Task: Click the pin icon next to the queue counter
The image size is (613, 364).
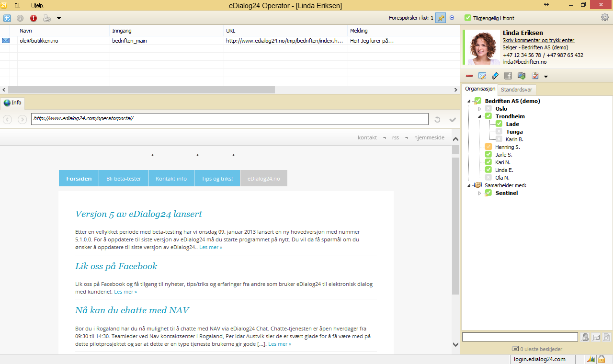Action: coord(441,18)
